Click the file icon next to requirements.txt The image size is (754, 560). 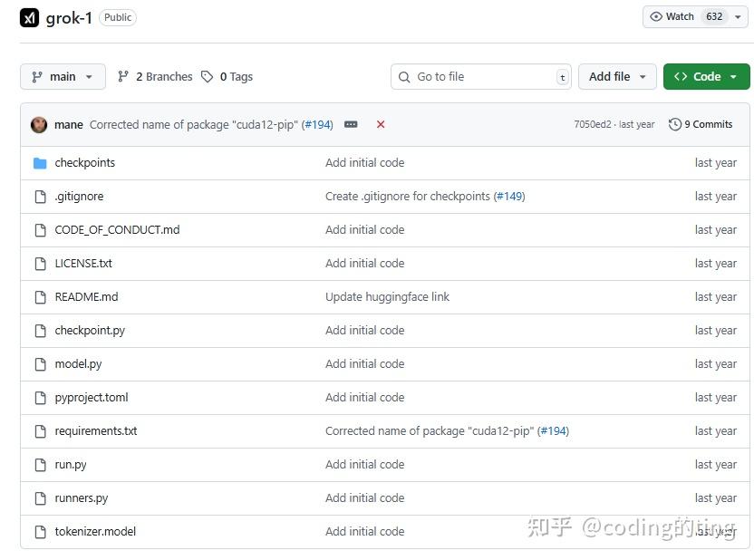tap(41, 431)
